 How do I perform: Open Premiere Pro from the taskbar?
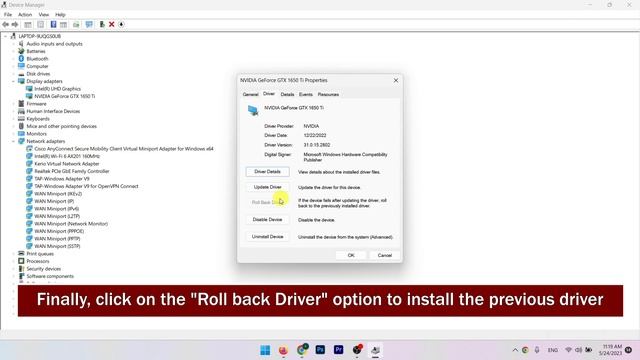(x=338, y=350)
